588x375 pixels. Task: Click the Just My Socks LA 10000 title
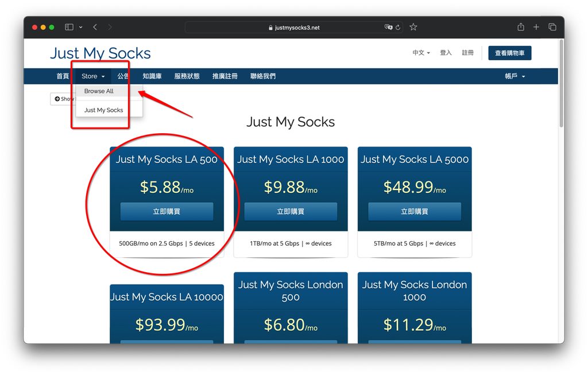167,297
